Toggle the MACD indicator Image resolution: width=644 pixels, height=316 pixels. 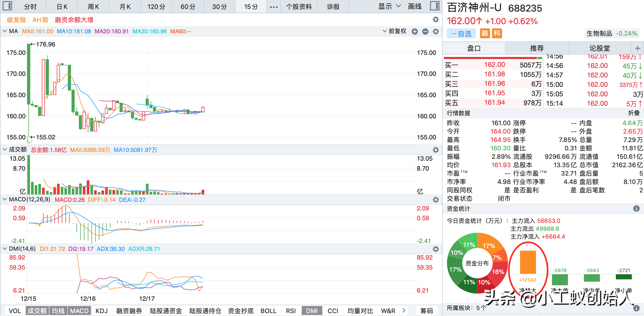click(79, 311)
